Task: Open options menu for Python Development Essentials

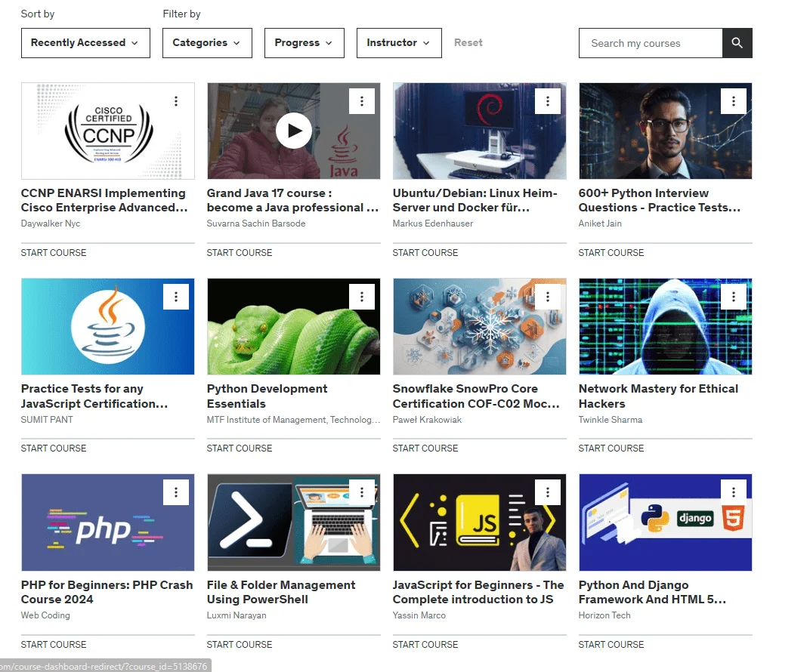Action: (x=362, y=297)
